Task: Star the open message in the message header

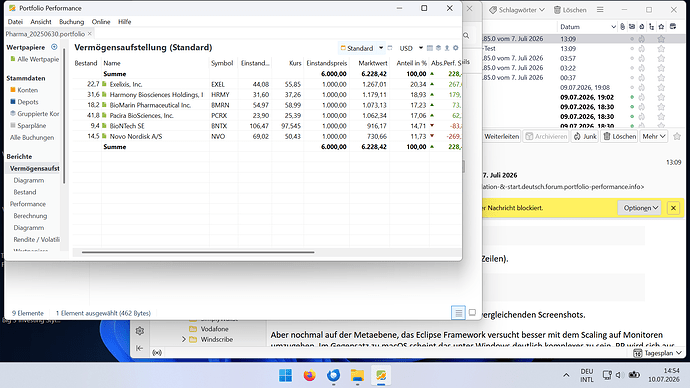Action: point(677,136)
